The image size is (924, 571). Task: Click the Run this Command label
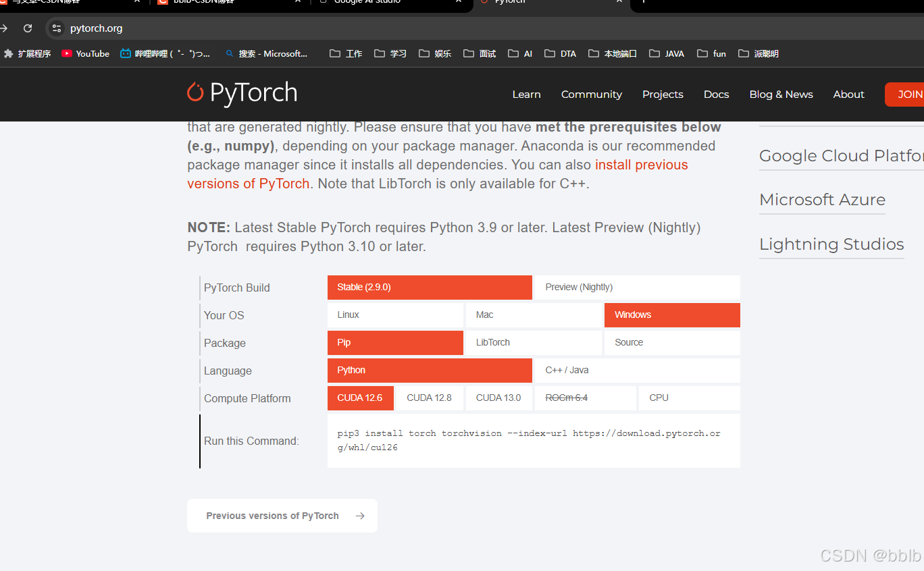click(251, 441)
